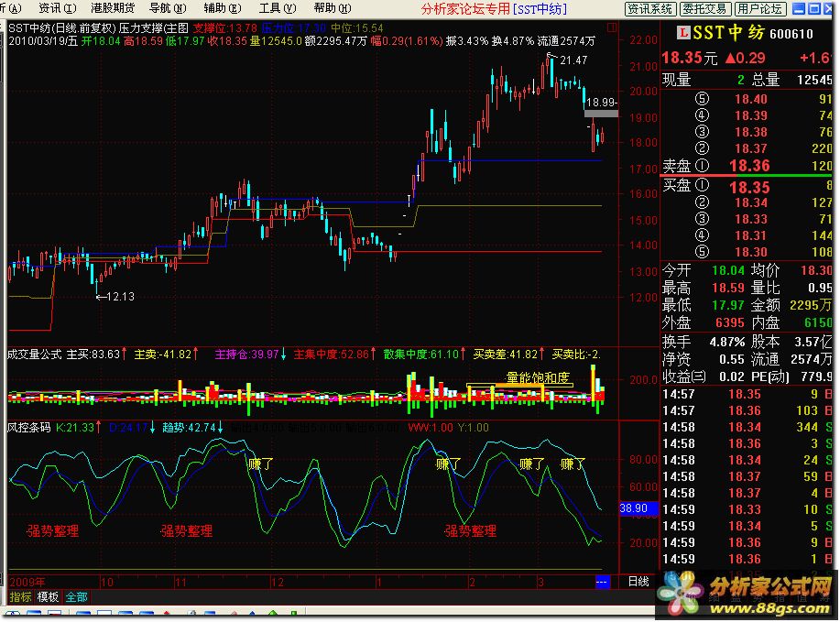840x622 pixels.
Task: Open the 资讯(I) menu
Action: (58, 8)
